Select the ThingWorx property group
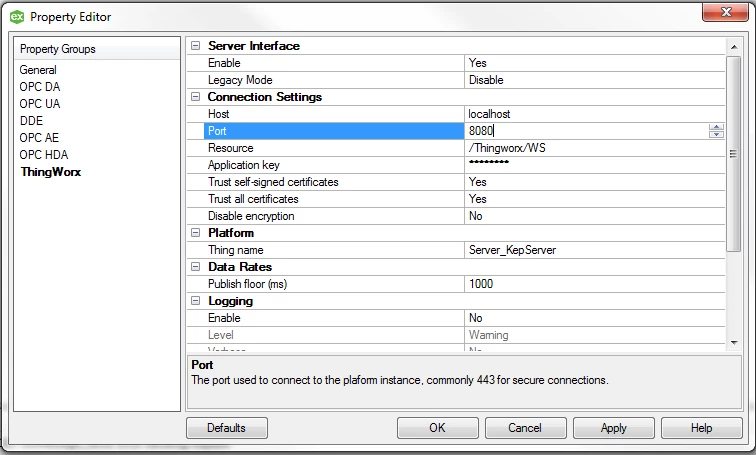Image resolution: width=756 pixels, height=455 pixels. click(51, 172)
